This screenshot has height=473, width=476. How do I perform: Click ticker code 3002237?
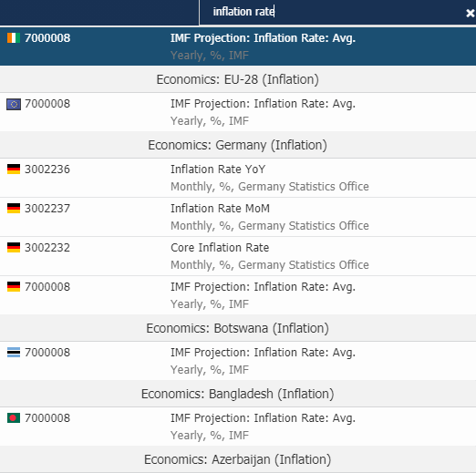click(x=47, y=209)
